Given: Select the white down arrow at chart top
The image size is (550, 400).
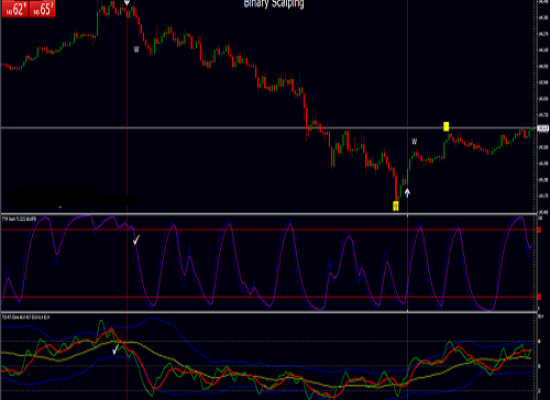Looking at the screenshot, I should tap(127, 3).
